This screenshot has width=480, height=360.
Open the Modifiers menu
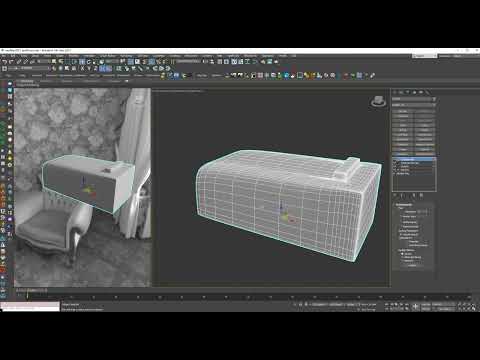click(73, 56)
